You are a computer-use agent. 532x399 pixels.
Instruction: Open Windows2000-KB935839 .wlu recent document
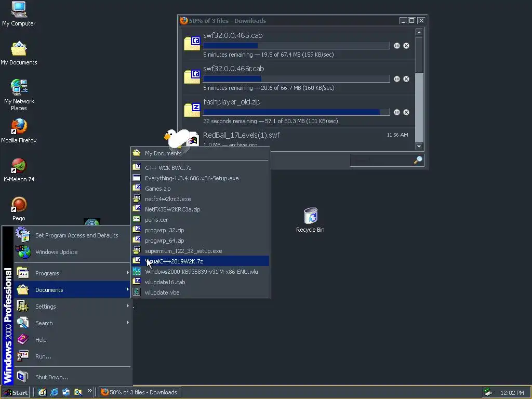pyautogui.click(x=200, y=271)
